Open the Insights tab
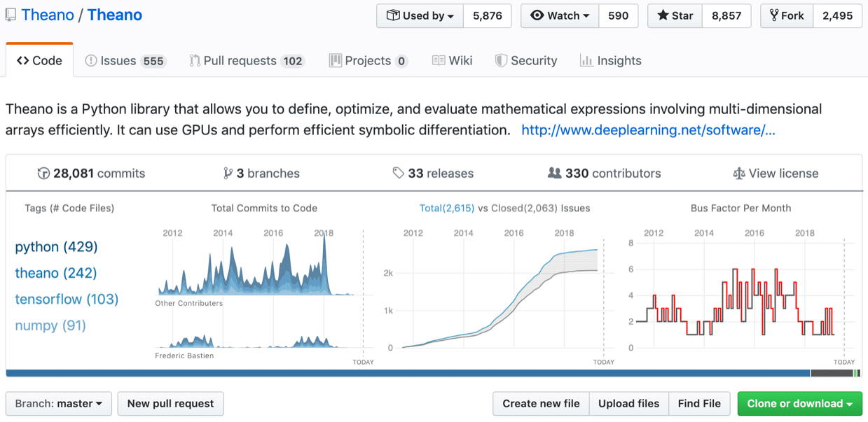 pyautogui.click(x=611, y=61)
